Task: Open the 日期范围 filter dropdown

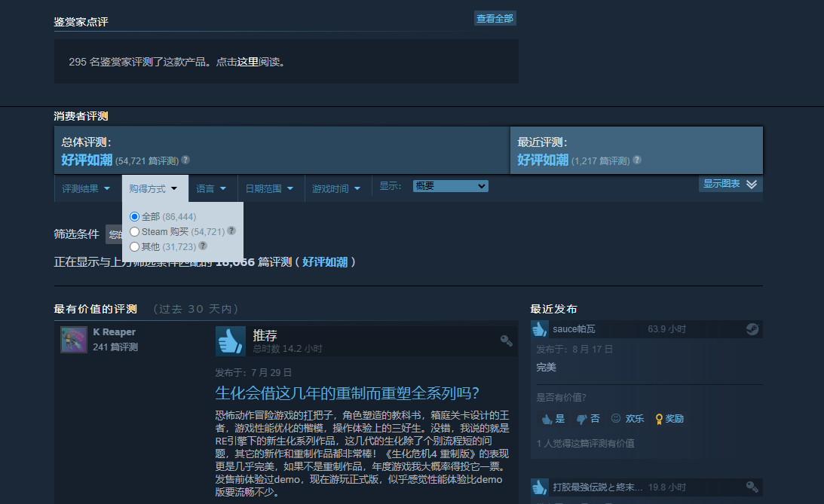Action: pyautogui.click(x=270, y=188)
